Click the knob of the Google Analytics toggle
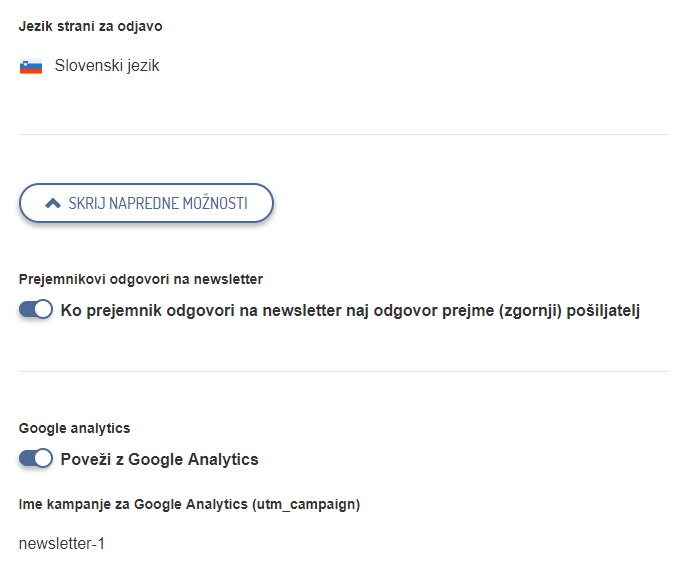The width and height of the screenshot is (692, 578). 43,459
